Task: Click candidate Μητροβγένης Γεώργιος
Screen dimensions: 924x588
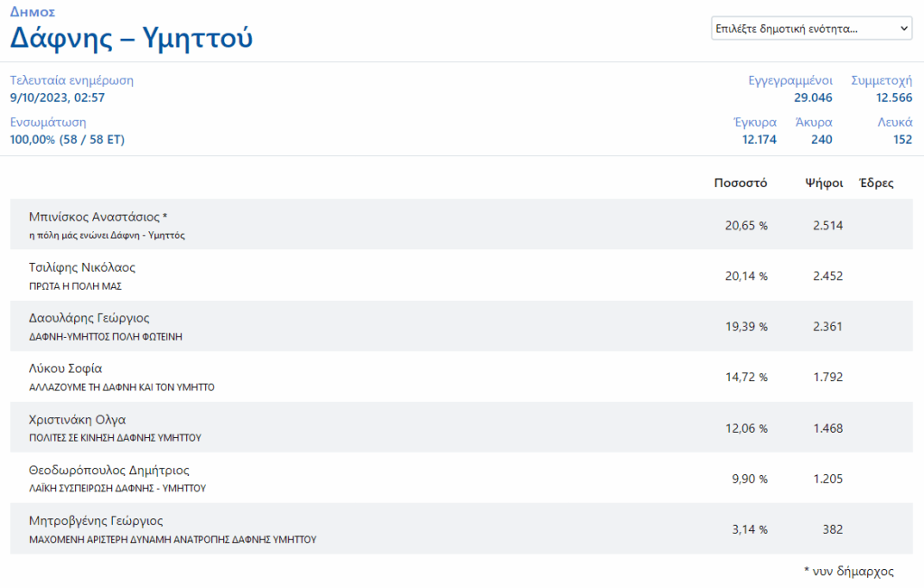Action: pyautogui.click(x=96, y=520)
